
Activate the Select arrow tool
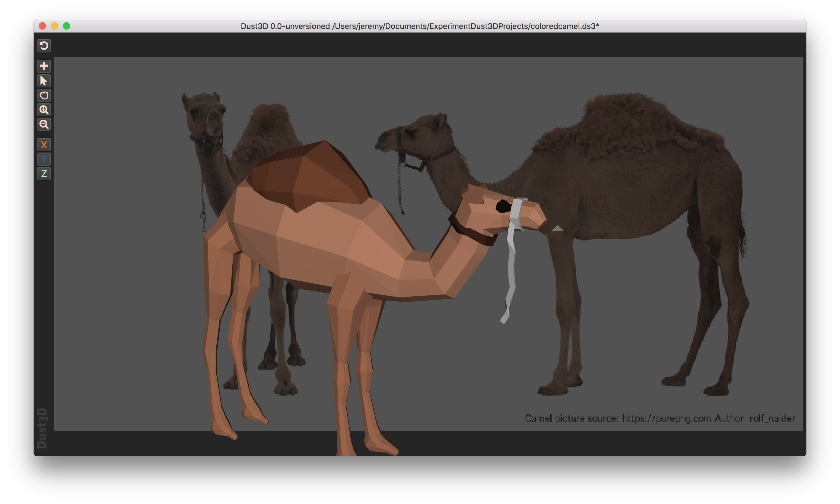(x=44, y=81)
